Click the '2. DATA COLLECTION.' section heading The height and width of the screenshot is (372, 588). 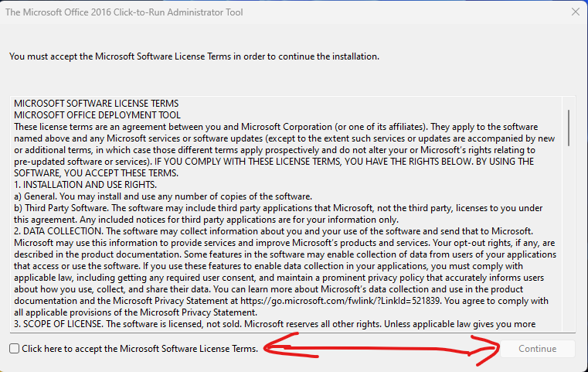[59, 231]
